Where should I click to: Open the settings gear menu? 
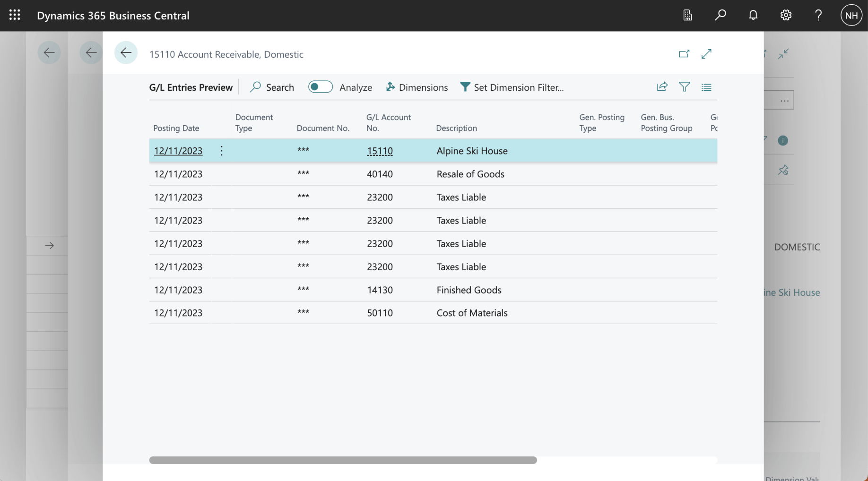pyautogui.click(x=786, y=15)
